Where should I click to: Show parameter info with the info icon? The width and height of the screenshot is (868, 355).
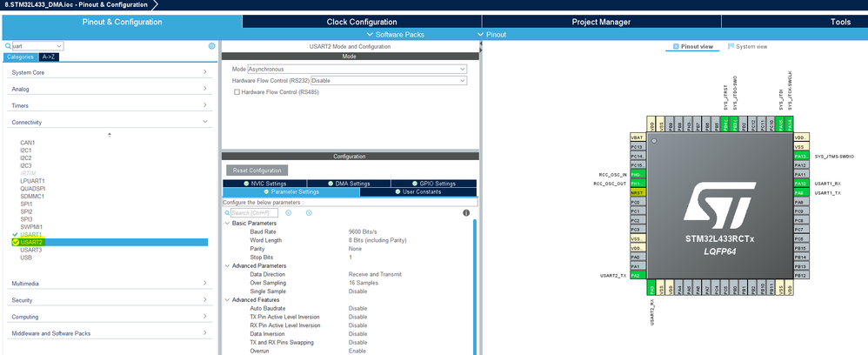click(x=466, y=212)
